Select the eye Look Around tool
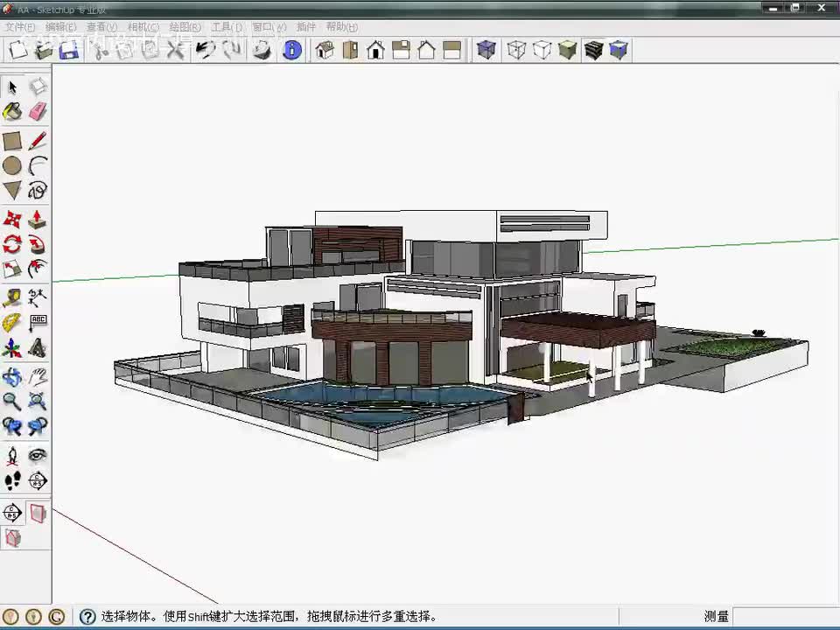Screen dimensions: 840x630 pos(38,456)
